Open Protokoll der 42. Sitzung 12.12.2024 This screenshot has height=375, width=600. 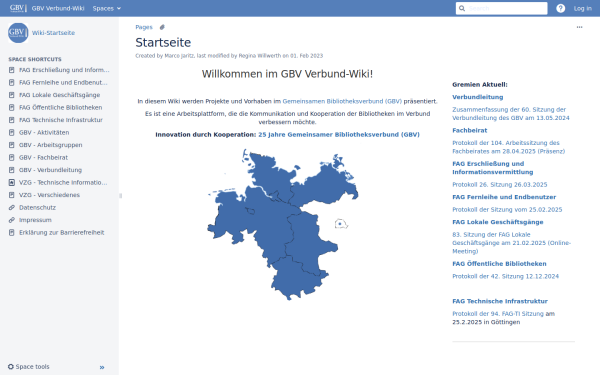(x=505, y=276)
